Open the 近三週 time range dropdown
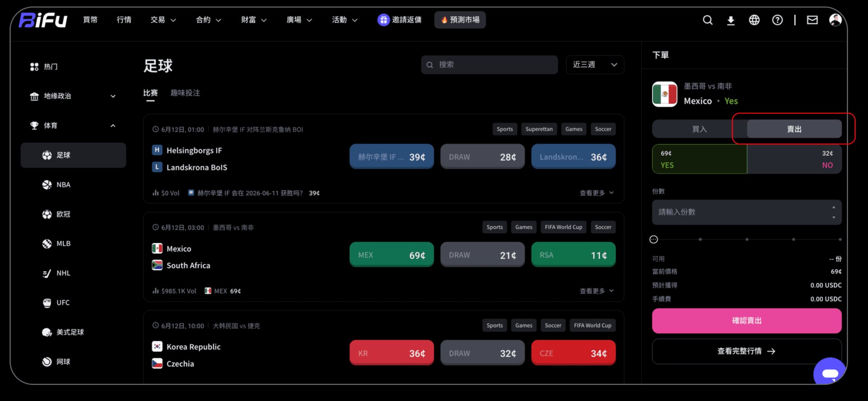Screen dimensions: 868x401 coord(595,65)
